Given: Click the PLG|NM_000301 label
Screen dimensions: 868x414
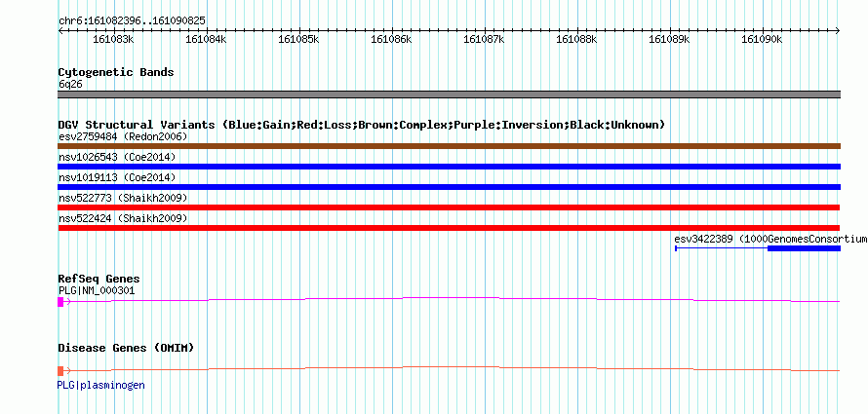Looking at the screenshot, I should [x=97, y=290].
